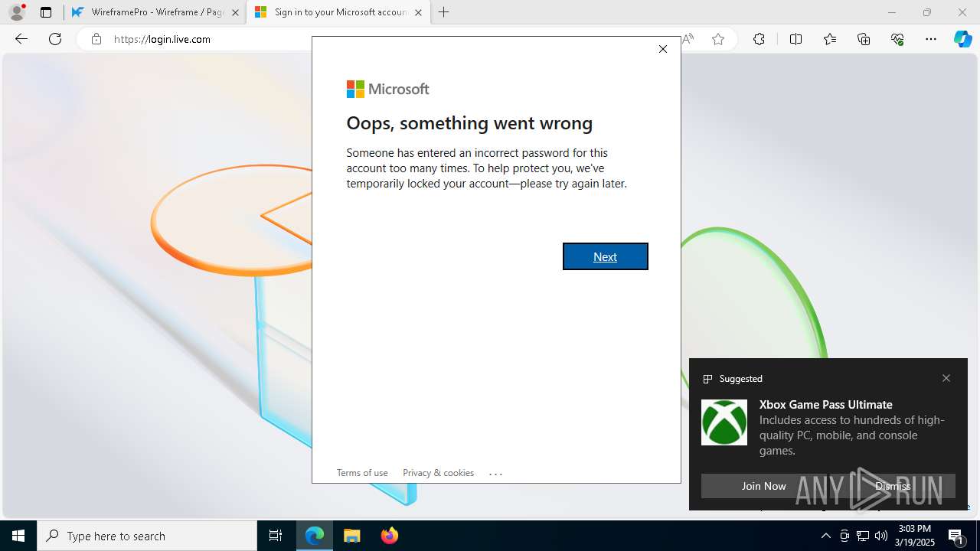Add this page to favorites star
Viewport: 980px width, 551px height.
pyautogui.click(x=718, y=39)
